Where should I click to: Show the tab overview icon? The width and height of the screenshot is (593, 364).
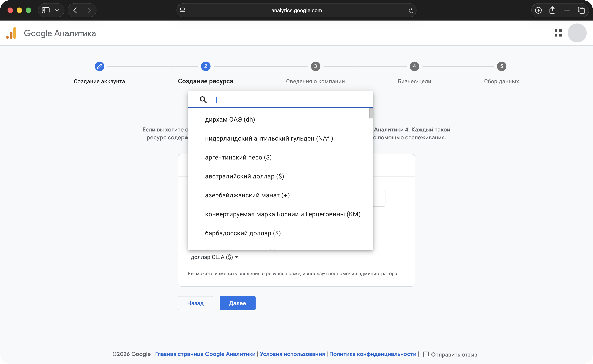[x=581, y=10]
